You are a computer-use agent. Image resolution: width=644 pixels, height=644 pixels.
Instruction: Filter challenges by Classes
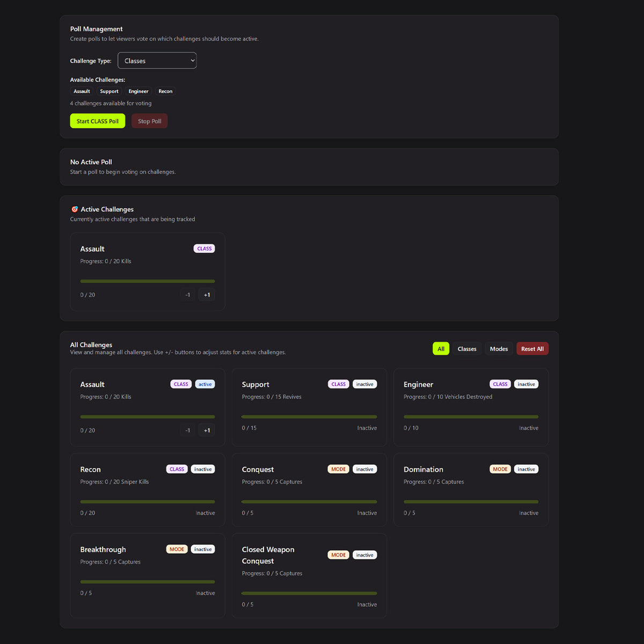point(466,349)
